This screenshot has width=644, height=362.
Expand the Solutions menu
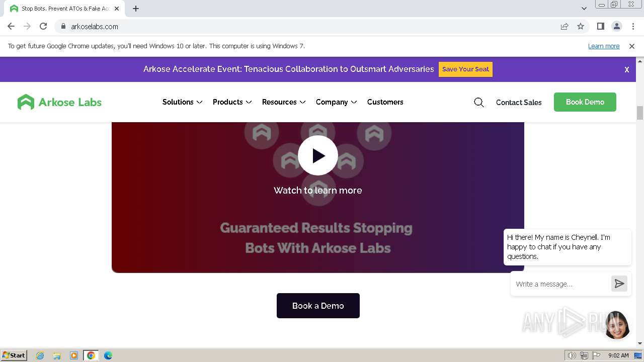pos(182,102)
